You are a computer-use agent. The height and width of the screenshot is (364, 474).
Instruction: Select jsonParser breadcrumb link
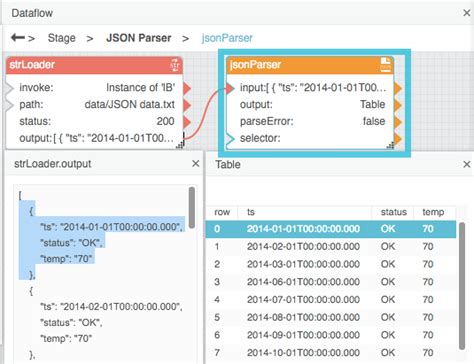(227, 38)
